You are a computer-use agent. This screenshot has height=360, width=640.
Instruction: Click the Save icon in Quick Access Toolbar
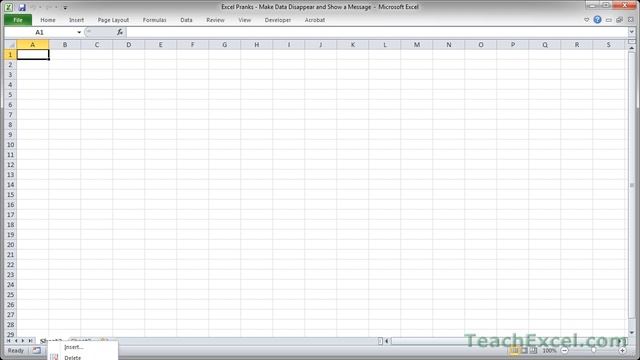[x=22, y=7]
